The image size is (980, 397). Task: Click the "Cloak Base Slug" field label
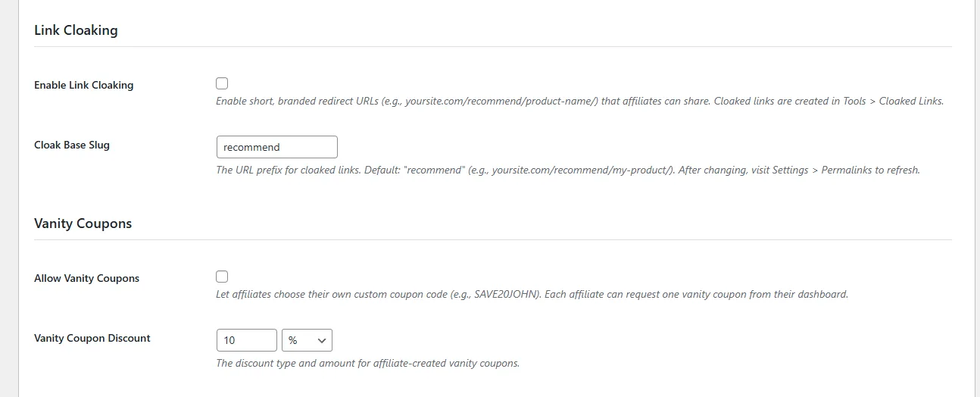tap(72, 145)
